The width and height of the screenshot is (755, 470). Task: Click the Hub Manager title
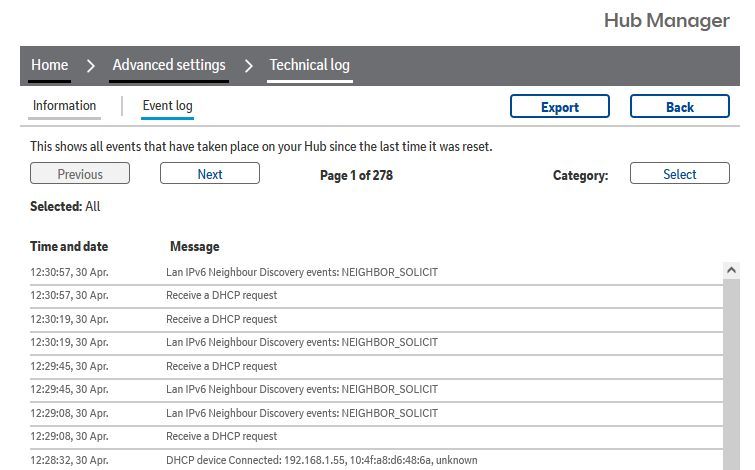[666, 21]
